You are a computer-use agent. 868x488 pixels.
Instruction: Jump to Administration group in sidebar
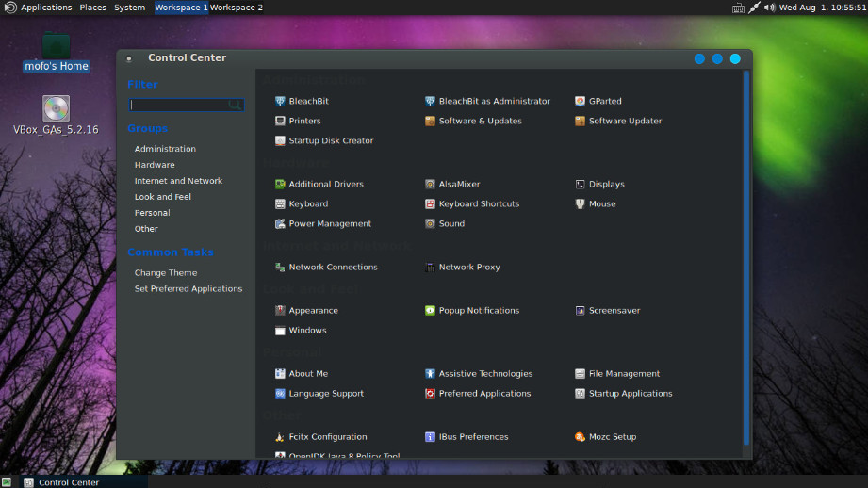pyautogui.click(x=165, y=149)
